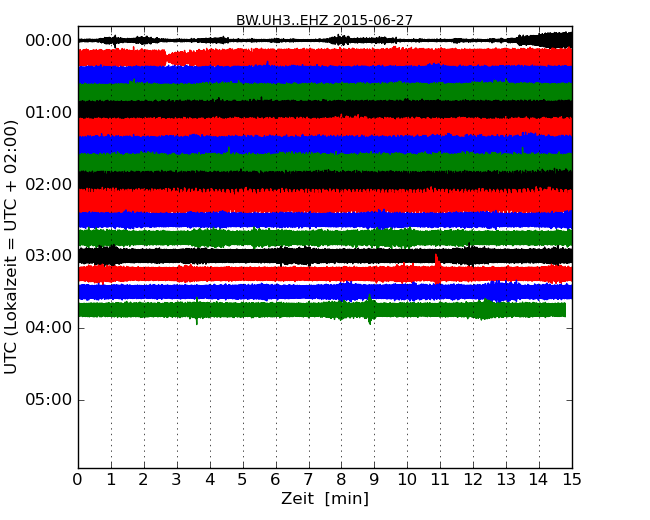Click x-axis tick label 10
The width and height of the screenshot is (650, 520).
click(x=407, y=480)
